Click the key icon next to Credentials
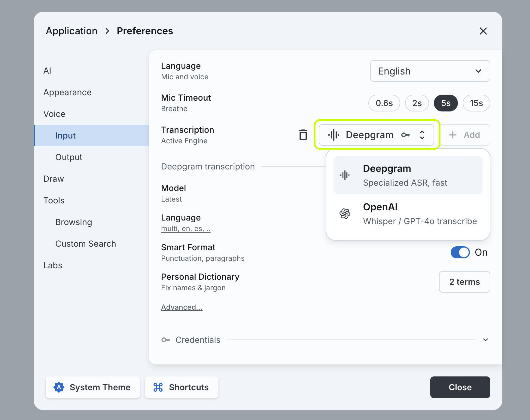The height and width of the screenshot is (420, 530). (166, 340)
